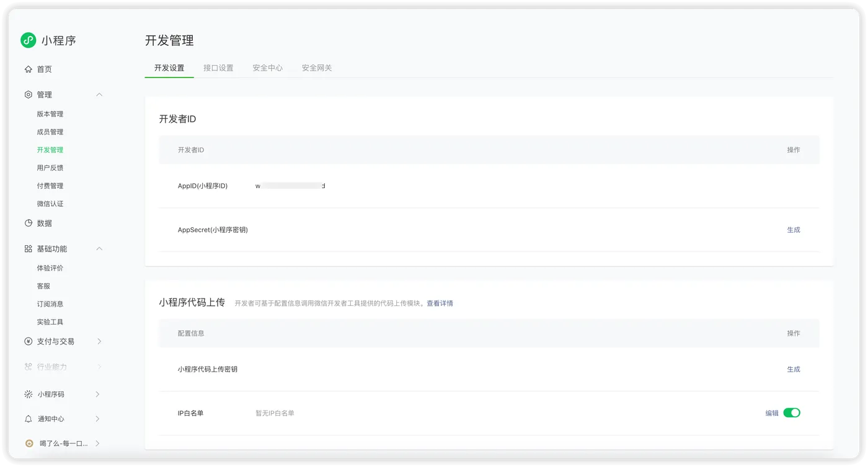Open the 数据 data icon in sidebar

point(27,223)
